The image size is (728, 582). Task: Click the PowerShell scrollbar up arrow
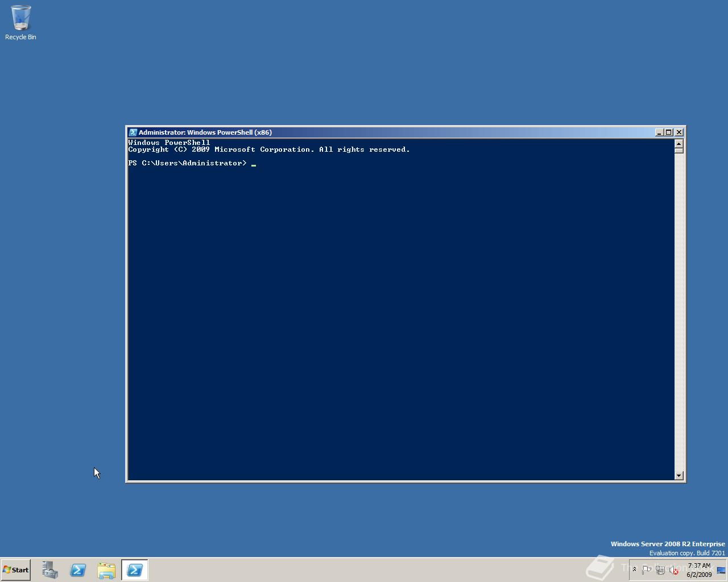point(679,143)
